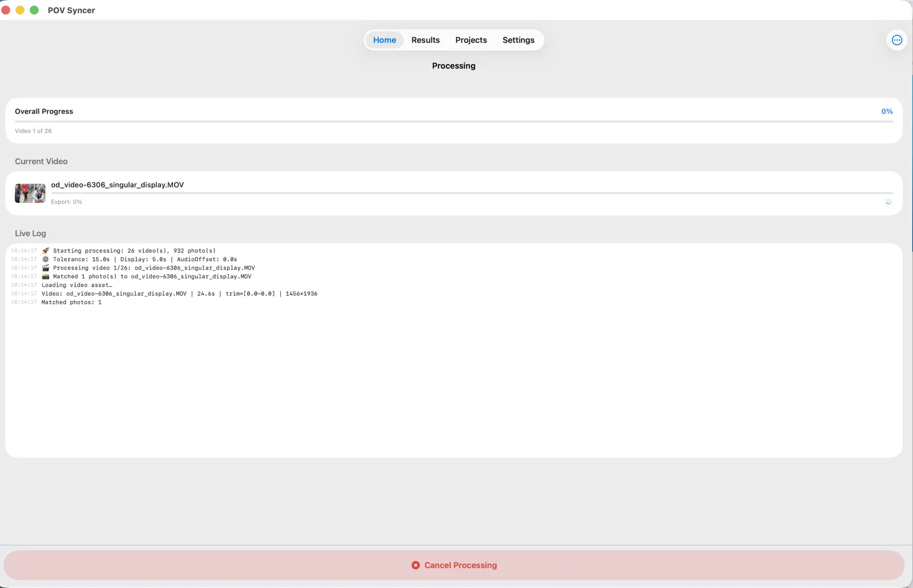Click the stop icon in Cancel Processing

pos(415,565)
